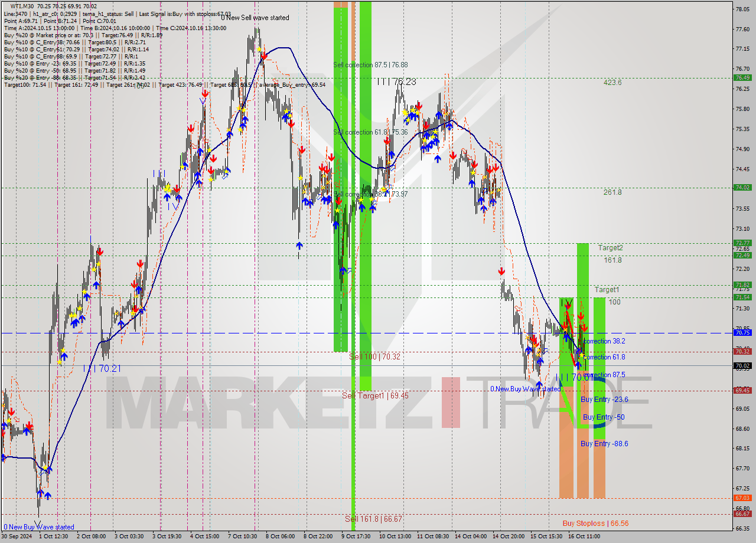The height and width of the screenshot is (543, 756).
Task: Click the 'Sell correction 61.8 | 75.36' label
Action: pyautogui.click(x=370, y=132)
